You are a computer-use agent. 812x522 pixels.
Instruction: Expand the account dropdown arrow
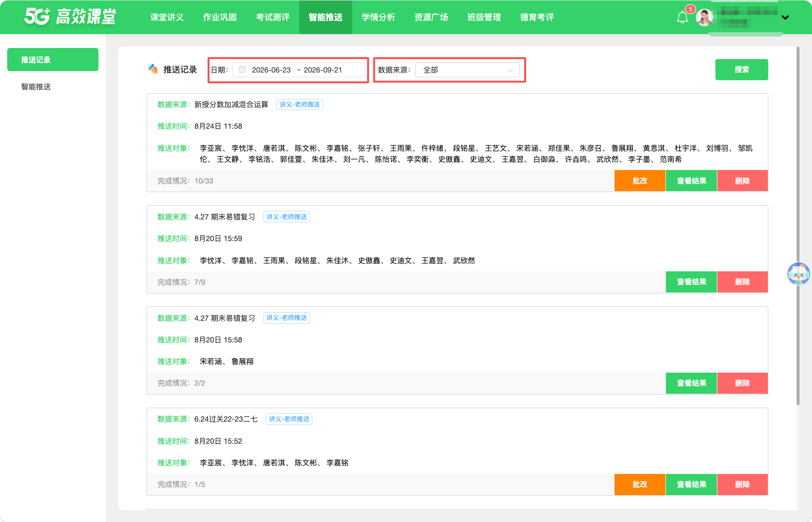[x=785, y=18]
